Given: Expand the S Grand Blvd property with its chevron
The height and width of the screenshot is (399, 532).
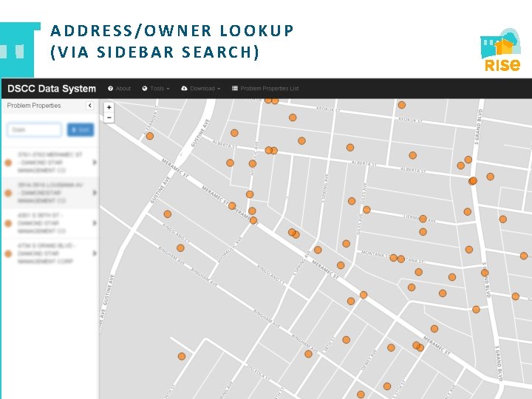Looking at the screenshot, I should click(95, 253).
